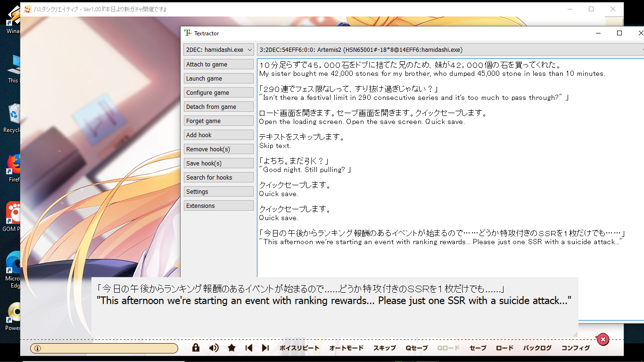Toggle the message window lock icon

[x=195, y=347]
